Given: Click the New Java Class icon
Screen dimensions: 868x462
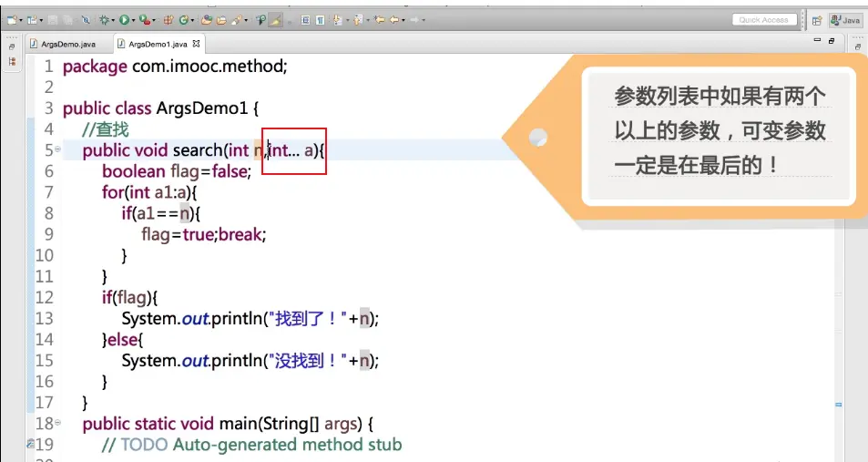Looking at the screenshot, I should click(183, 20).
